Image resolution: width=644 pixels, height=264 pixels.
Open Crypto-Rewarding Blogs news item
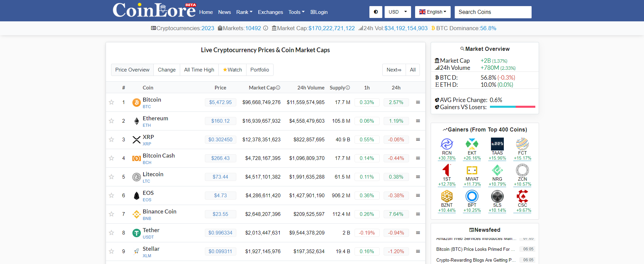coord(476,260)
